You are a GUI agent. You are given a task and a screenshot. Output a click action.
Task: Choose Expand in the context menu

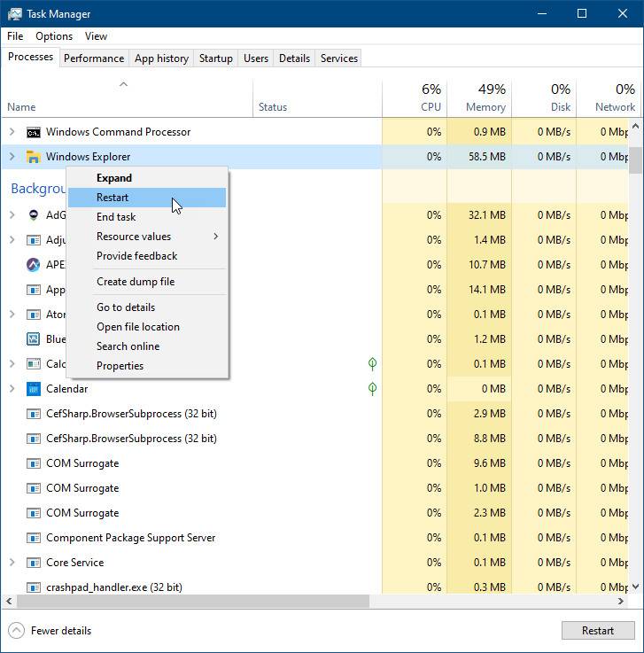tap(147, 178)
